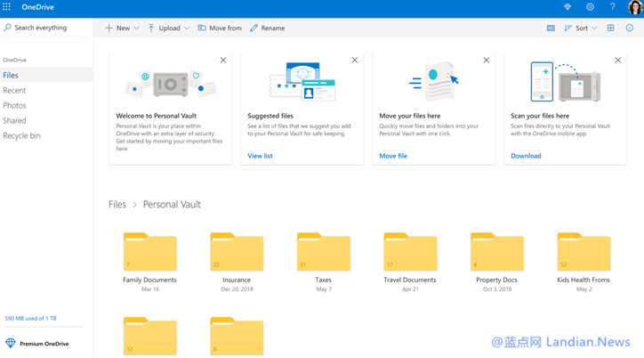
Task: Click the Move file link
Action: click(393, 156)
